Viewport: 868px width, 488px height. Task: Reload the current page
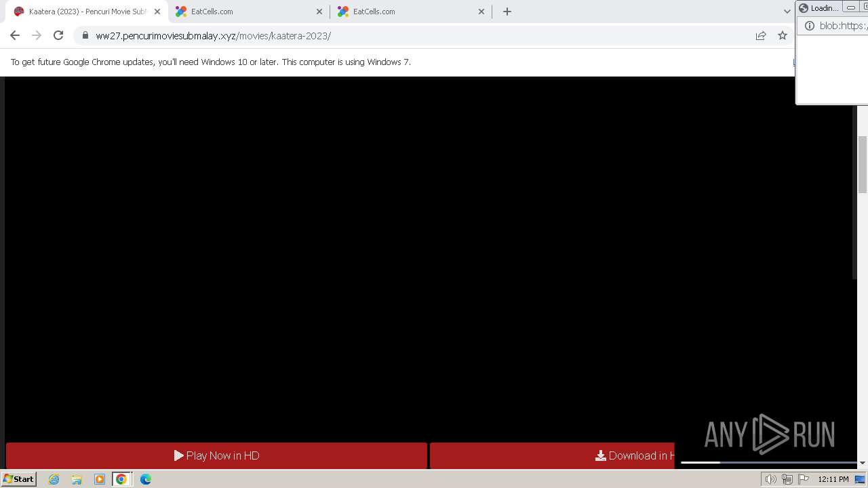click(x=58, y=35)
